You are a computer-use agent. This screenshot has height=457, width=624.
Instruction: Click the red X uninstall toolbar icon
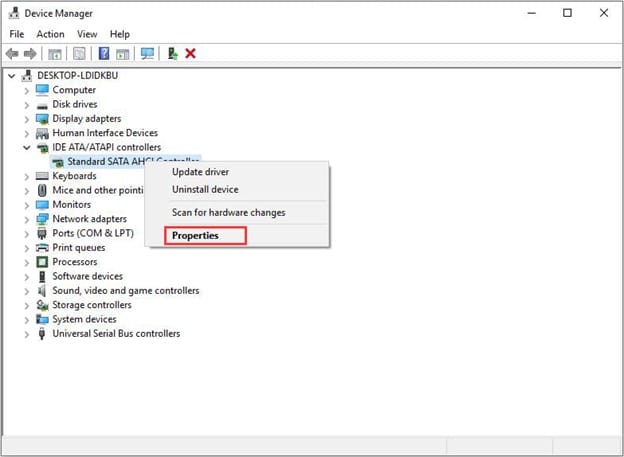click(x=191, y=53)
